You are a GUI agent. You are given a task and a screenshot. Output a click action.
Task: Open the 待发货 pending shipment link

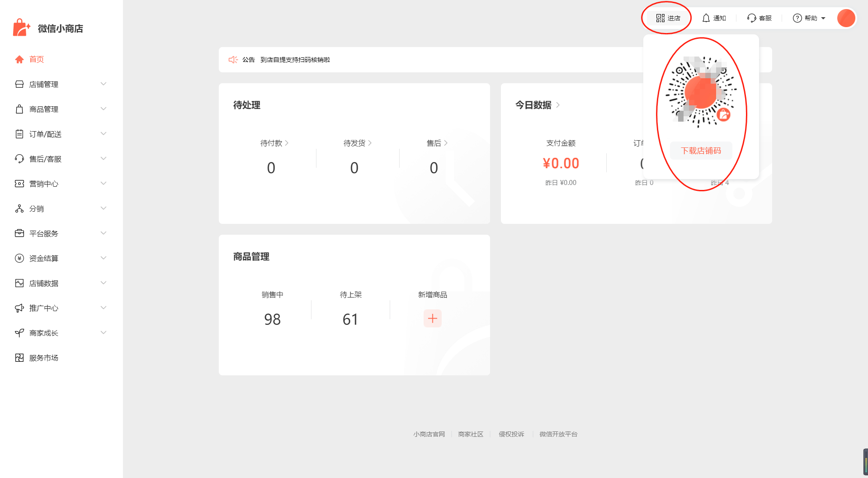click(358, 143)
